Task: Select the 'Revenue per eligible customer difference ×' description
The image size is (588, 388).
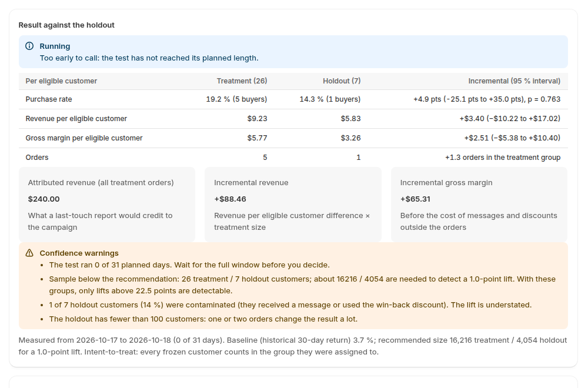Action: pyautogui.click(x=292, y=221)
